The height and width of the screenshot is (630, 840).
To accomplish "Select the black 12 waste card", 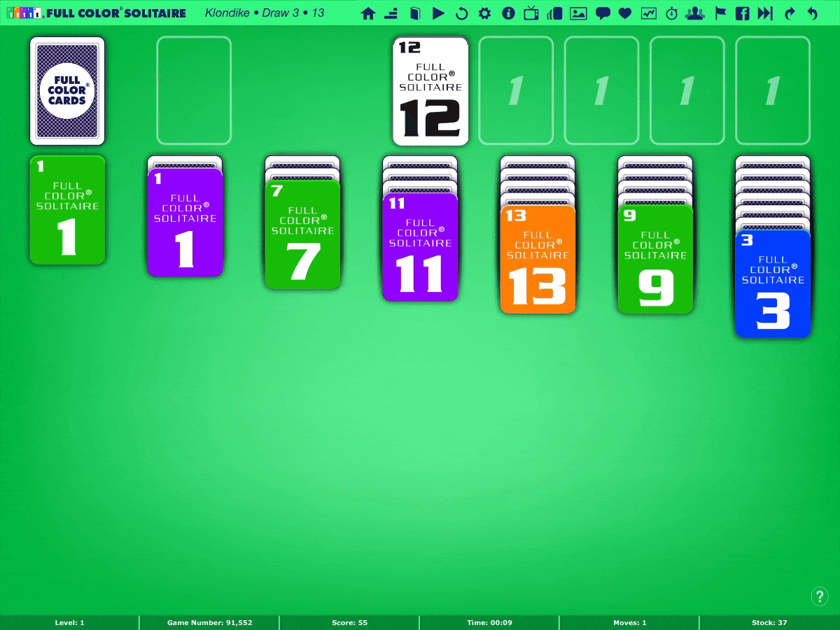I will [430, 91].
